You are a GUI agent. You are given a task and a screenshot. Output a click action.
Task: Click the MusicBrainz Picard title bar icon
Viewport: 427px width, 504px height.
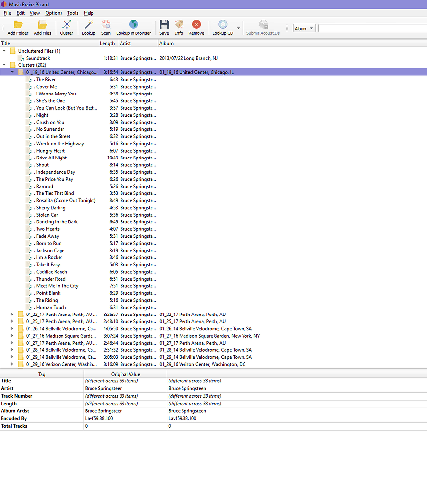(x=3, y=4)
